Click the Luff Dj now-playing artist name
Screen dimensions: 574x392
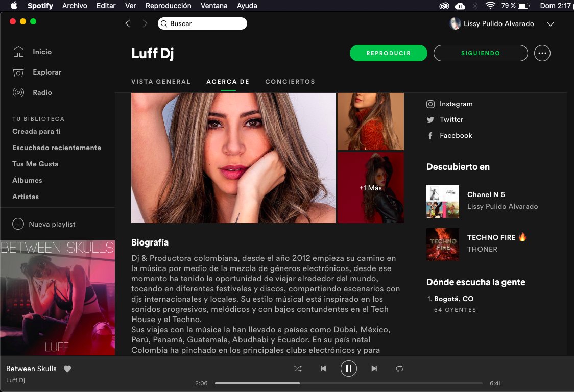(16, 380)
